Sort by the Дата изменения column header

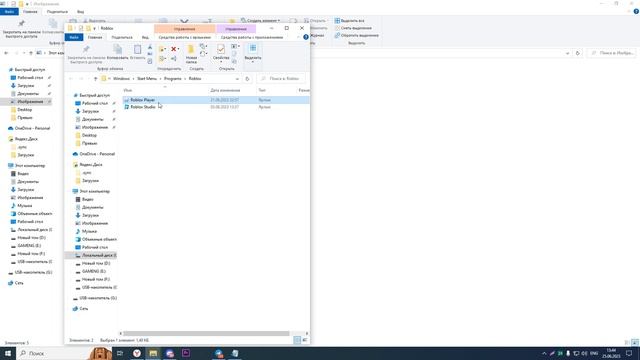tap(225, 90)
